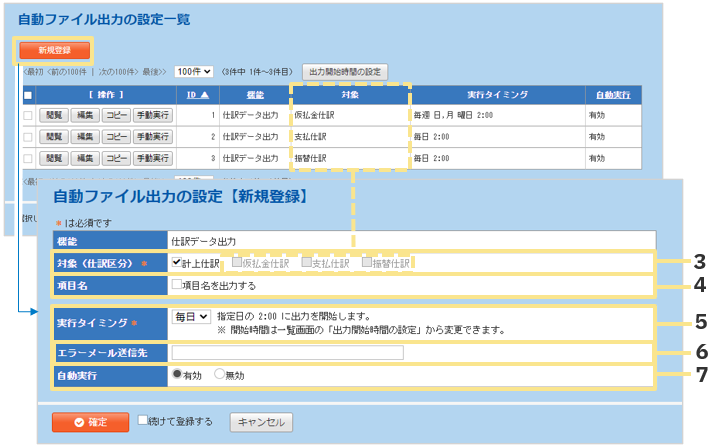Select the checkbox for row ID 2
Screen dimensions: 716x448
point(28,137)
